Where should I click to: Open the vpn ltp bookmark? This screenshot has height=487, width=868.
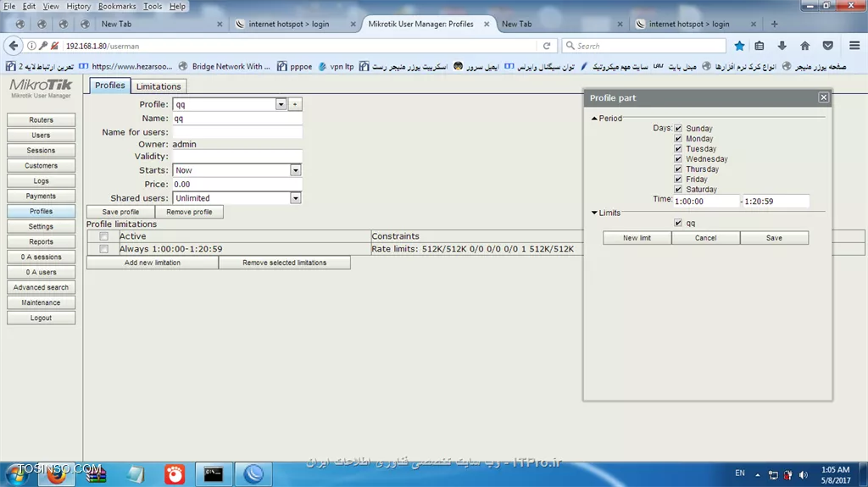(x=336, y=66)
